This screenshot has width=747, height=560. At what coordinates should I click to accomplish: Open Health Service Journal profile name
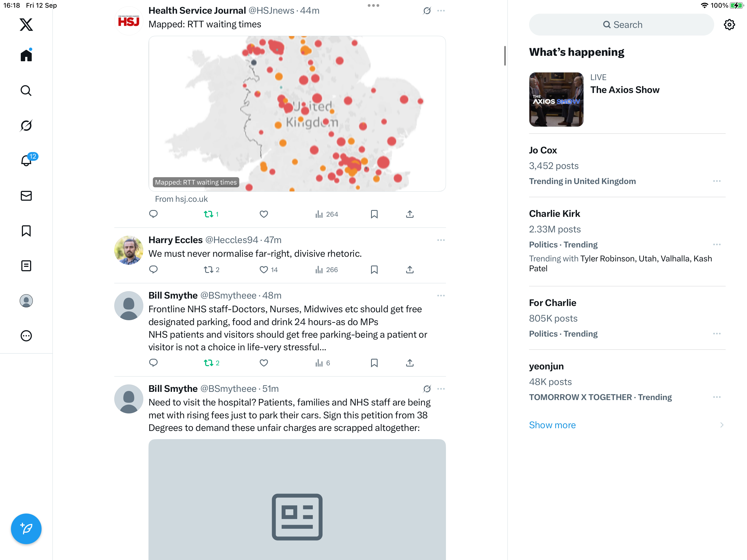[x=197, y=10]
